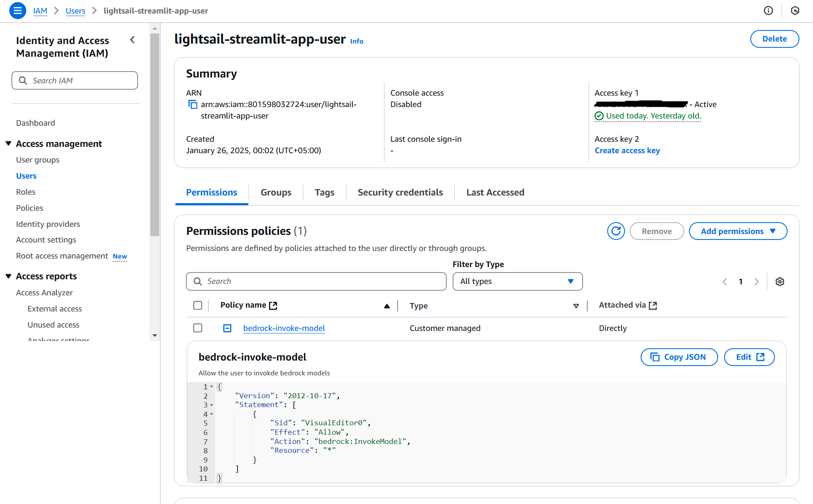This screenshot has height=504, width=813.
Task: Click the sidebar vertical scrollbar thumb
Action: 155,135
